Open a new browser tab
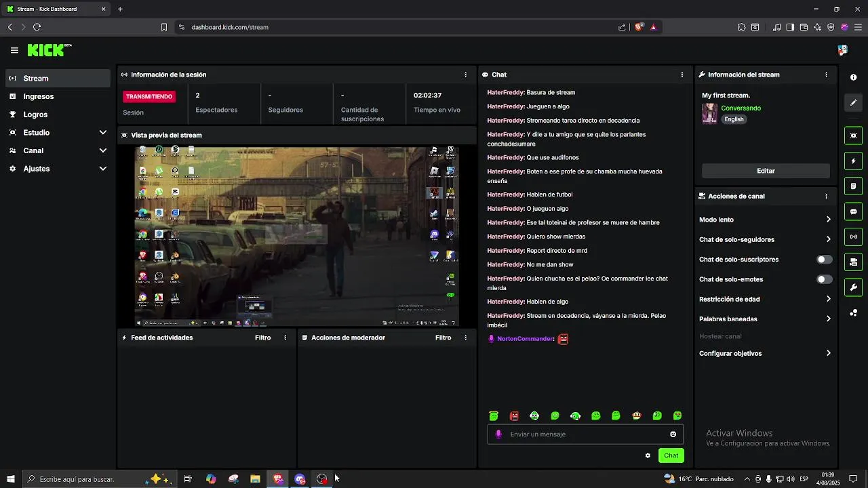 pos(120,9)
